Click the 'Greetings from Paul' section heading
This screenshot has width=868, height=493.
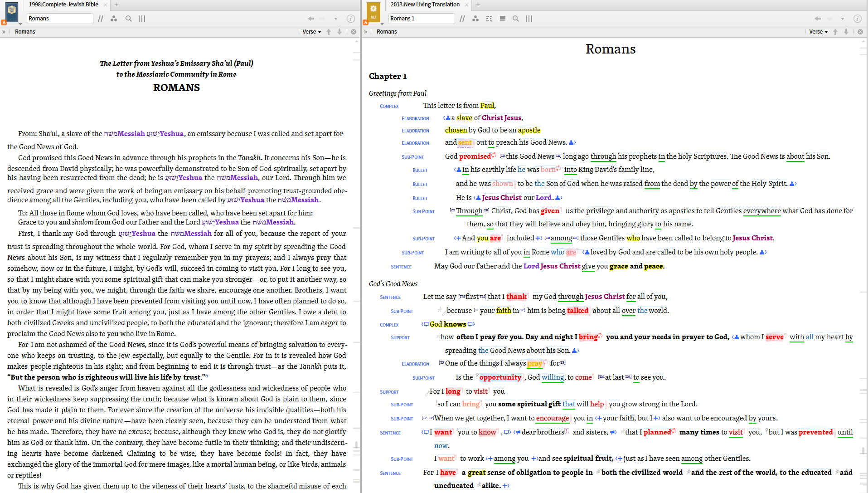point(398,93)
